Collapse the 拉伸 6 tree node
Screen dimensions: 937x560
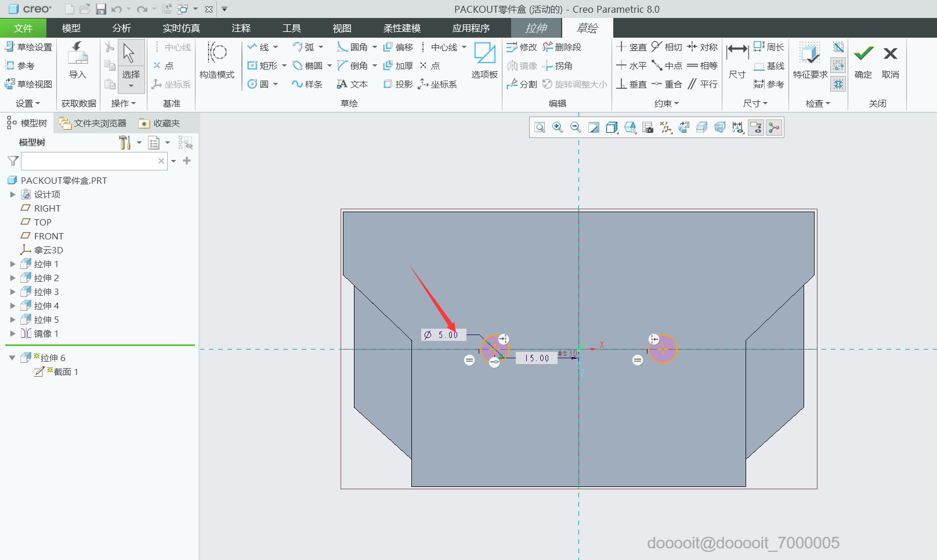click(12, 358)
